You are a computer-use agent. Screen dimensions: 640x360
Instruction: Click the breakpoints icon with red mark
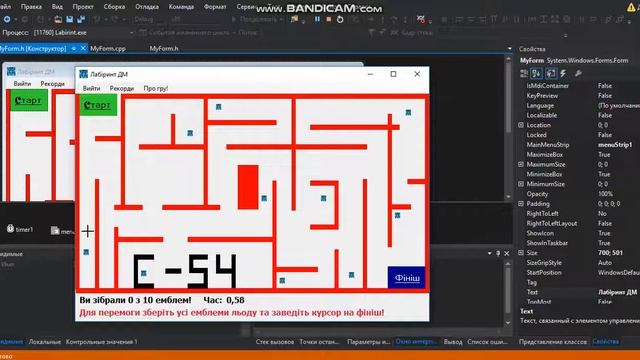pos(421,19)
